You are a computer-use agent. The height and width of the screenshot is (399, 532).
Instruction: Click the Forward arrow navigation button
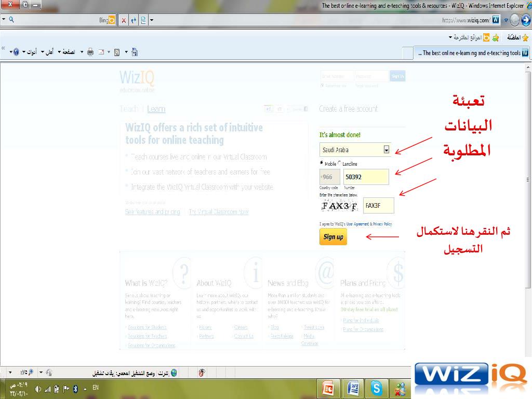tap(526, 20)
